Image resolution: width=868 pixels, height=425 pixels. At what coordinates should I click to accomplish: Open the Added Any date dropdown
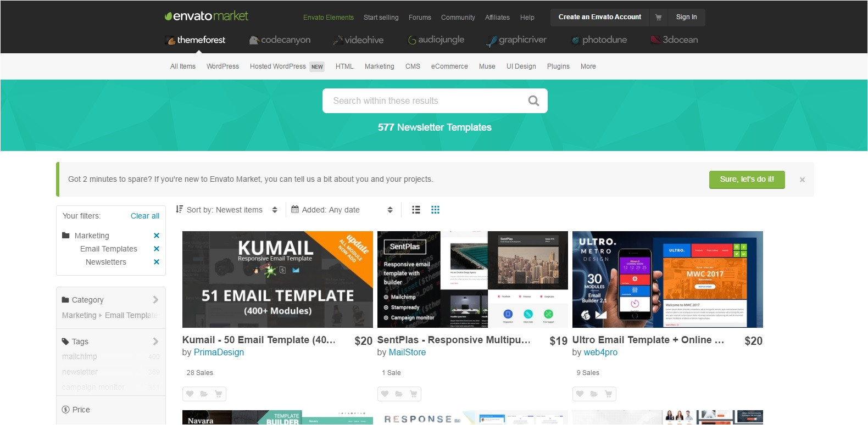pyautogui.click(x=342, y=210)
